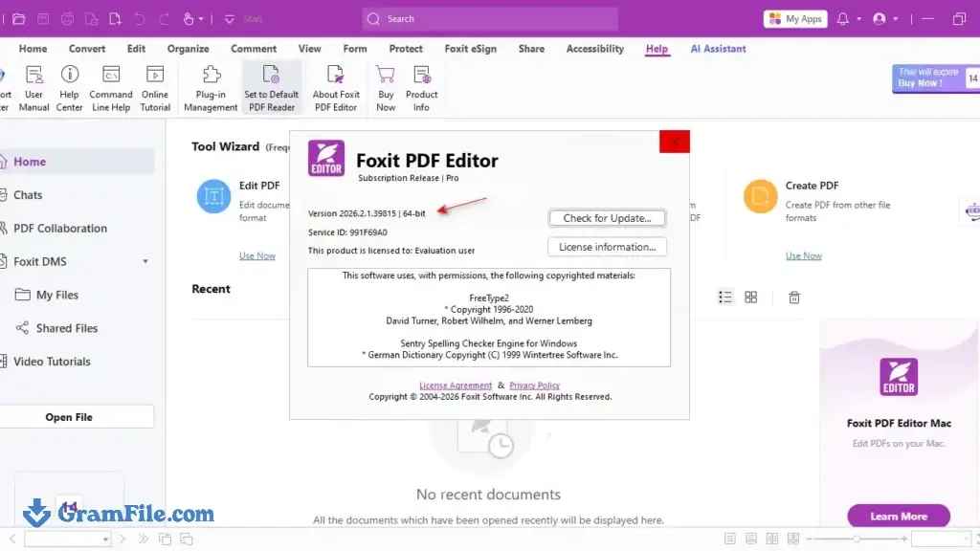Click the Open folder icon in title bar
Screen dimensions: 980x551
tap(19, 19)
